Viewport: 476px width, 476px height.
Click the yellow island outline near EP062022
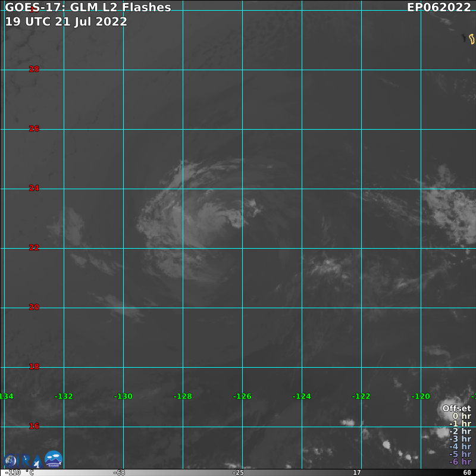pos(471,39)
